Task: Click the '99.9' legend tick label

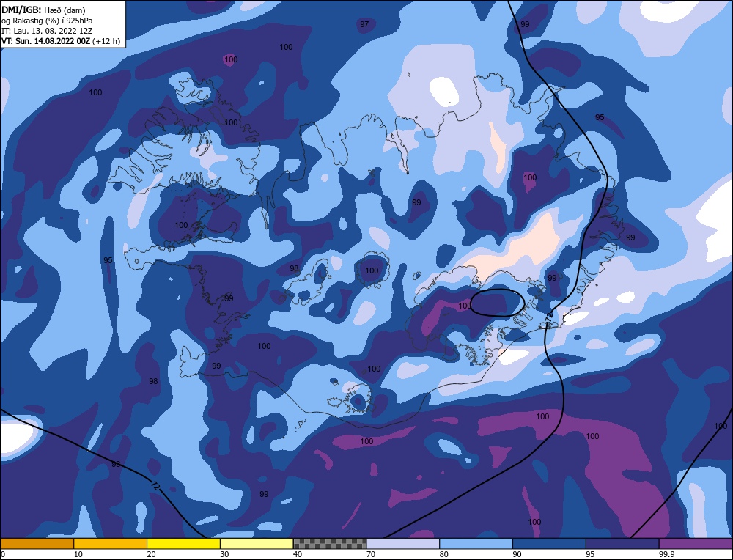Action: point(666,554)
